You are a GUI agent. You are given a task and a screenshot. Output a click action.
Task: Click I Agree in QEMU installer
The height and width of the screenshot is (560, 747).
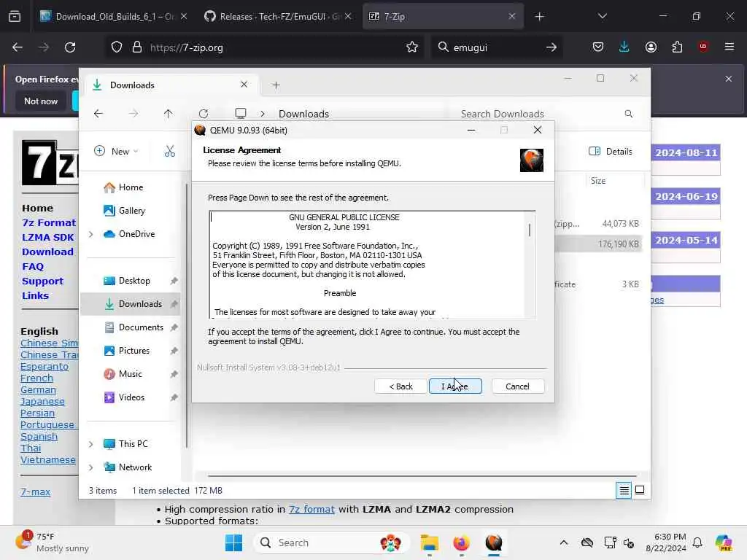455,386
